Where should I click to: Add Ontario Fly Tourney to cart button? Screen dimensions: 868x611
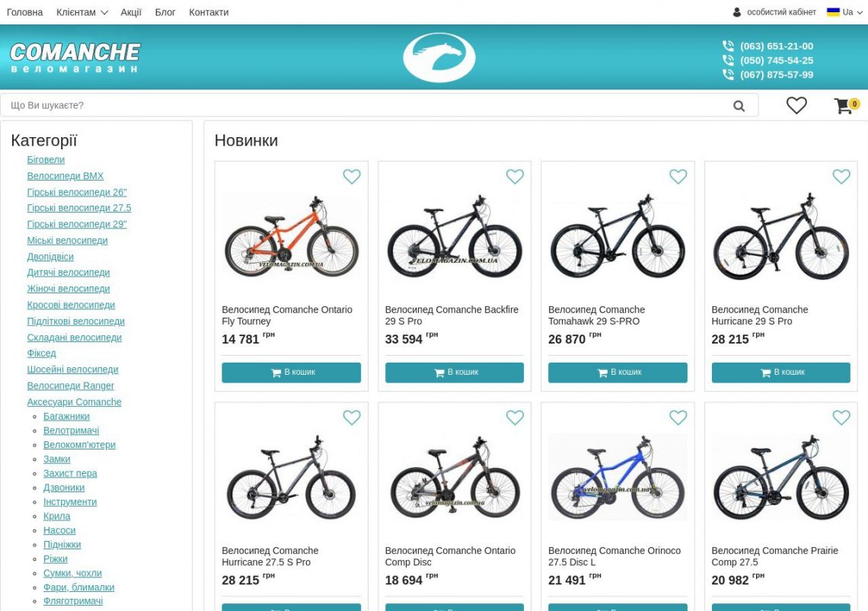pos(291,373)
